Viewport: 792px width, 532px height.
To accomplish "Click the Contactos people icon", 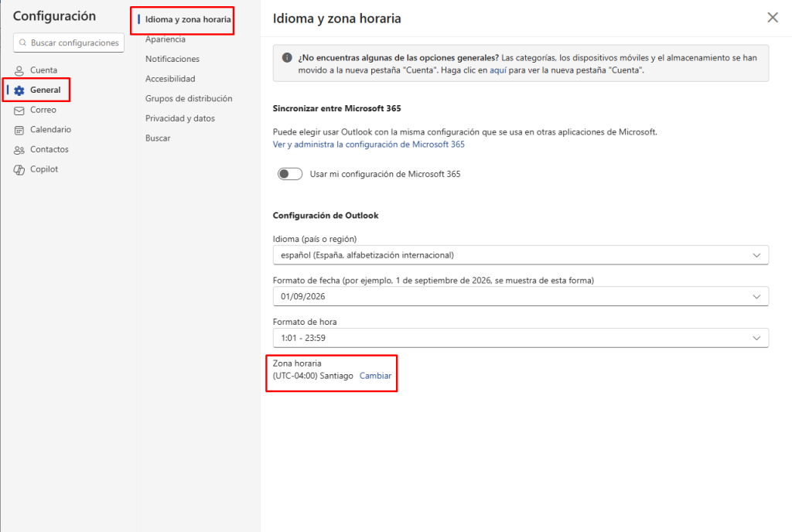I will coord(19,150).
